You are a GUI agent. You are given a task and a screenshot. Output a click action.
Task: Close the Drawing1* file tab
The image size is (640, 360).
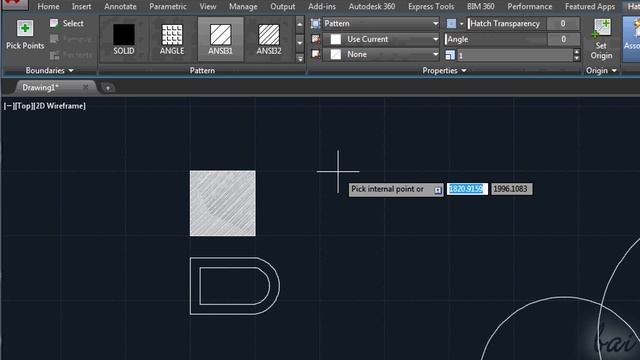click(x=85, y=87)
